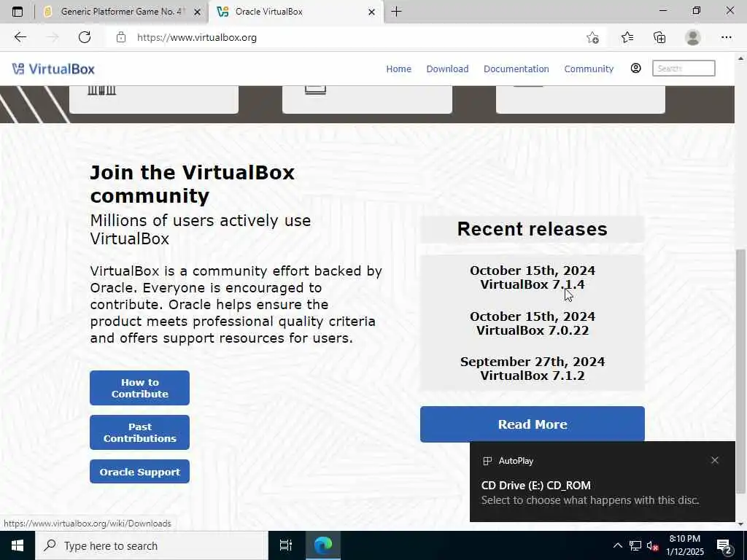This screenshot has height=560, width=747.
Task: Click the browser back arrow
Action: click(x=20, y=37)
